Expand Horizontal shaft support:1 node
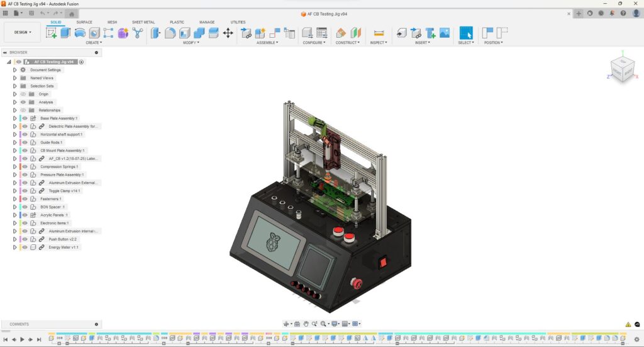 pyautogui.click(x=15, y=134)
